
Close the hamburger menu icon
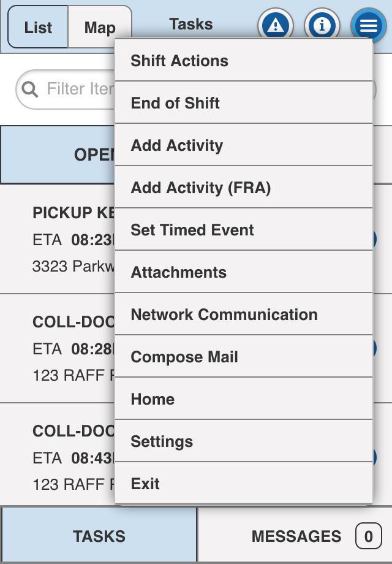[x=369, y=25]
